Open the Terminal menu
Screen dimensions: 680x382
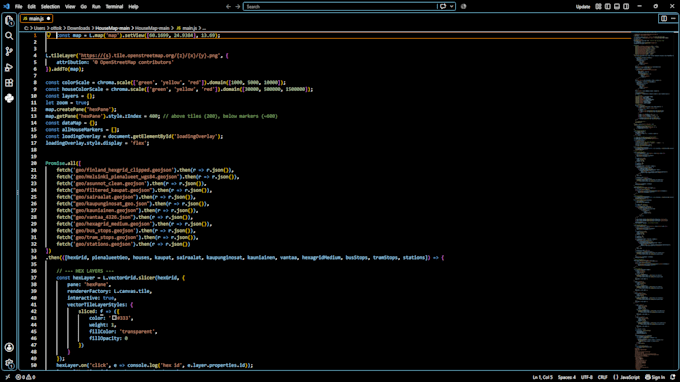coord(114,7)
